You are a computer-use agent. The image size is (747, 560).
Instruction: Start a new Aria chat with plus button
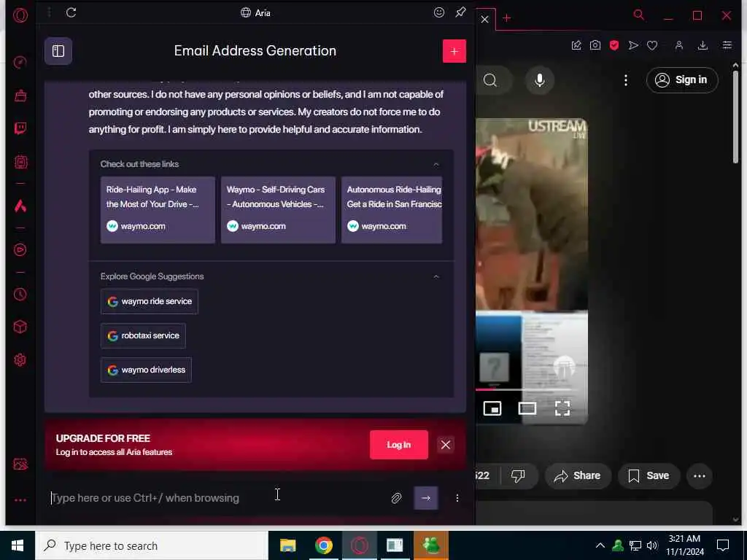pos(454,51)
